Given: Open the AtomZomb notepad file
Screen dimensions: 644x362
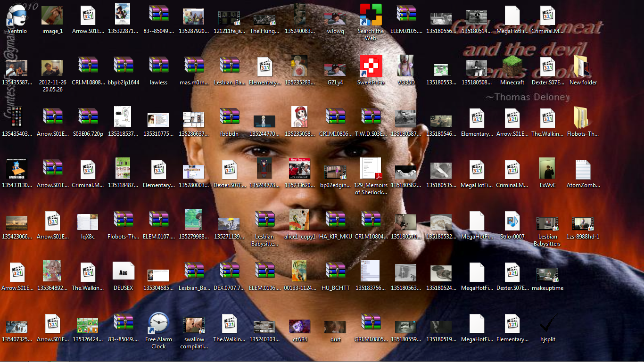Looking at the screenshot, I should [x=583, y=170].
